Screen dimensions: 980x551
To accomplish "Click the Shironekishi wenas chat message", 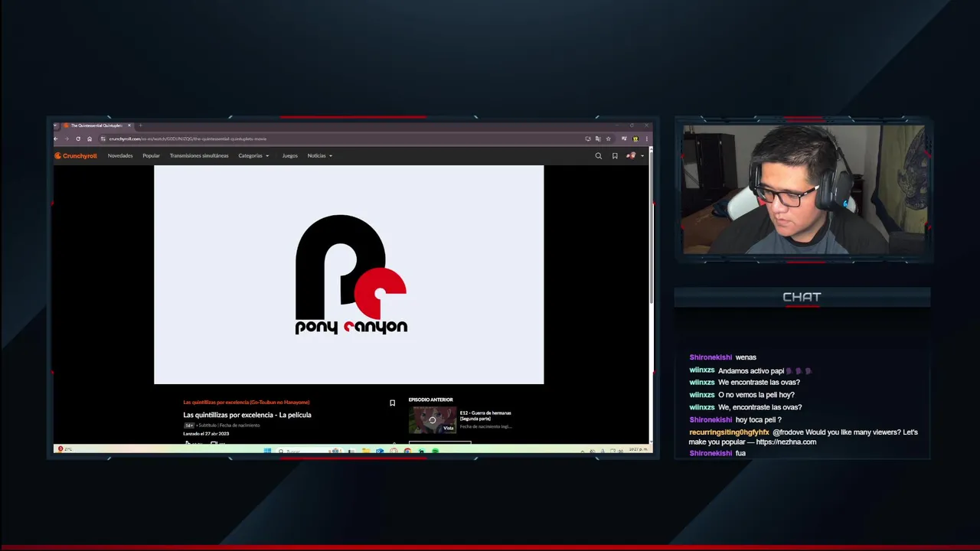I will [723, 357].
